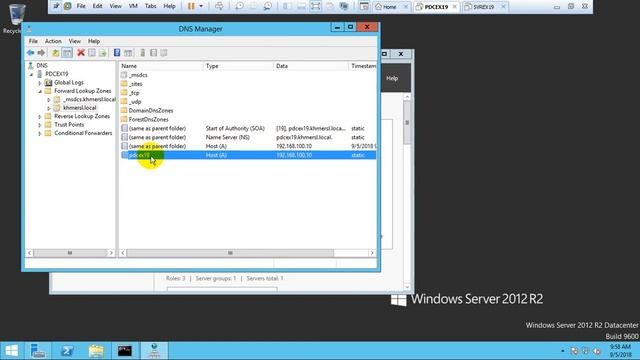This screenshot has height=360, width=640.
Task: Go back using DNS Manager back arrow
Action: [31, 53]
